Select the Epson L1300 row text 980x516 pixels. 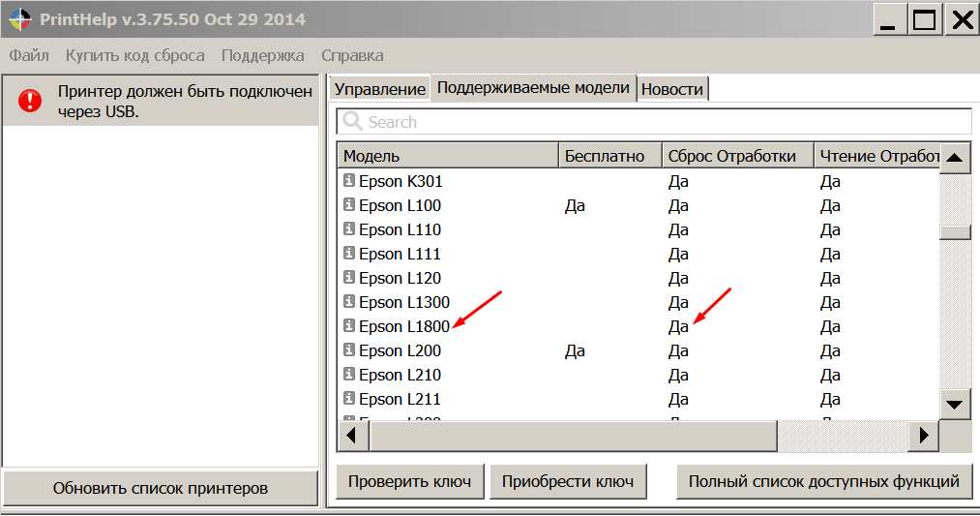[404, 302]
